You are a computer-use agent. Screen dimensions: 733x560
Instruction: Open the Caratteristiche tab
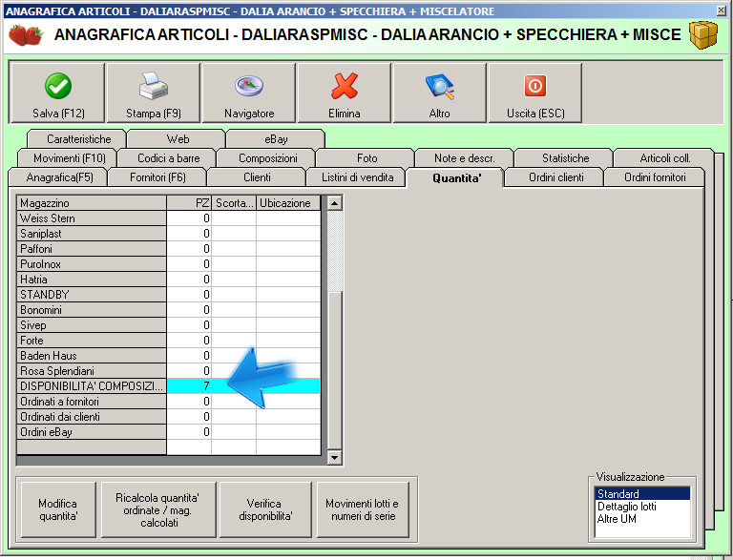77,139
